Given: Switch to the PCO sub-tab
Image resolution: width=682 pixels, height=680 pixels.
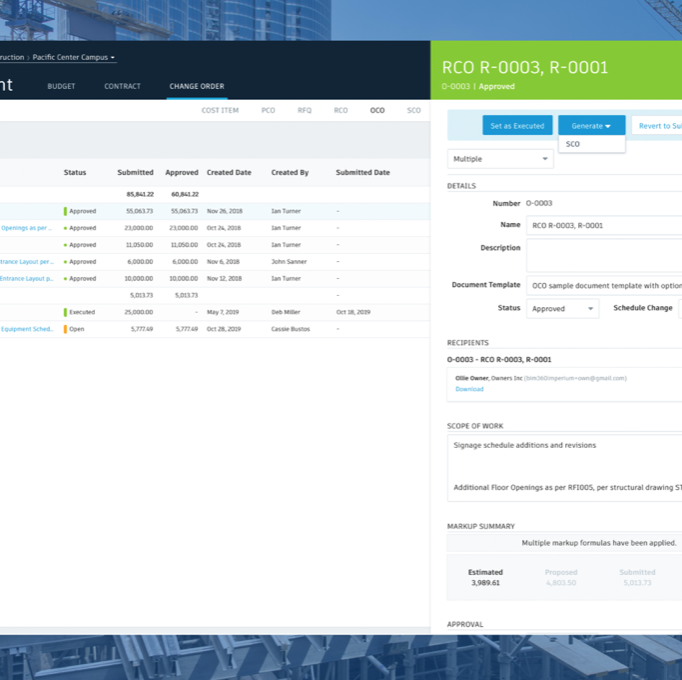Looking at the screenshot, I should point(268,111).
